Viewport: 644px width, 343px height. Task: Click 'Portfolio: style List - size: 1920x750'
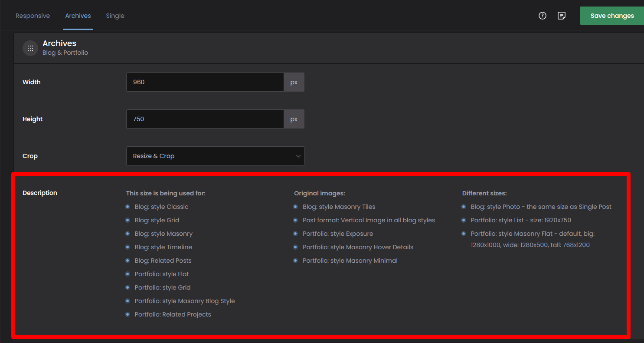point(521,220)
